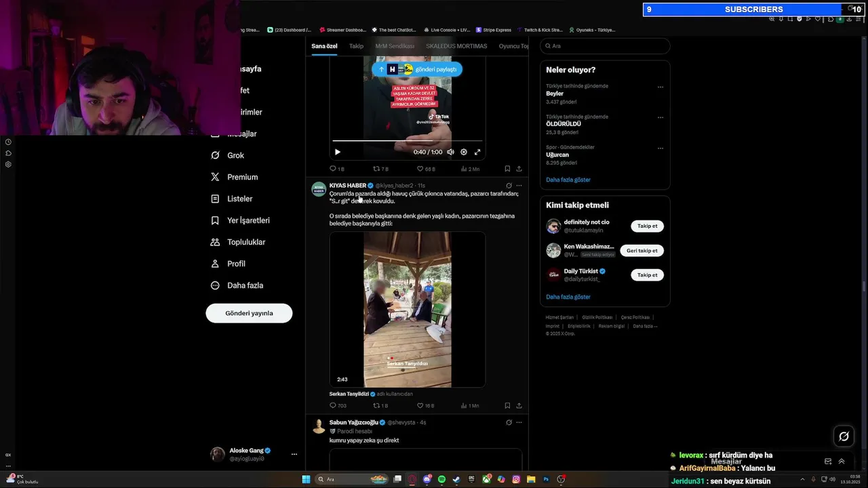
Task: Open Photoshop from the taskbar
Action: click(x=546, y=479)
